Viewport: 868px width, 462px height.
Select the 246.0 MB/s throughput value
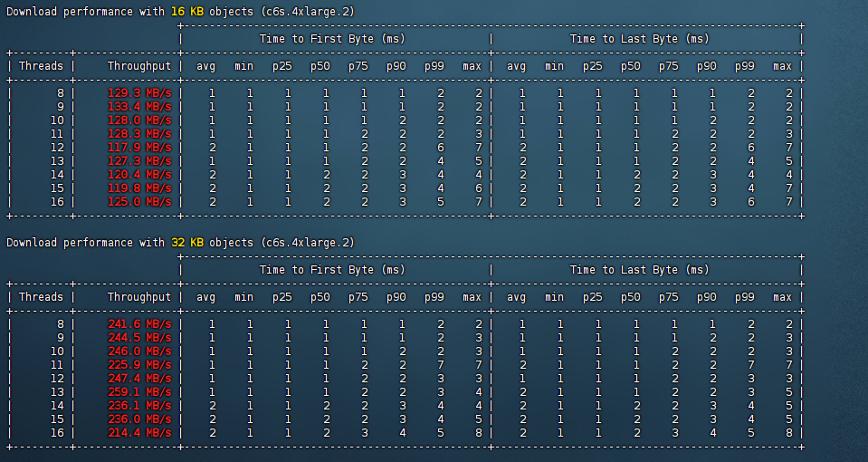tap(139, 351)
